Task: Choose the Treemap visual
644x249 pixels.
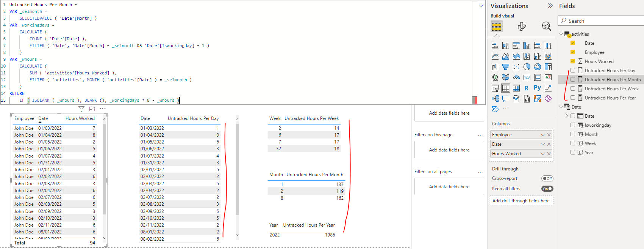Action: pyautogui.click(x=548, y=67)
